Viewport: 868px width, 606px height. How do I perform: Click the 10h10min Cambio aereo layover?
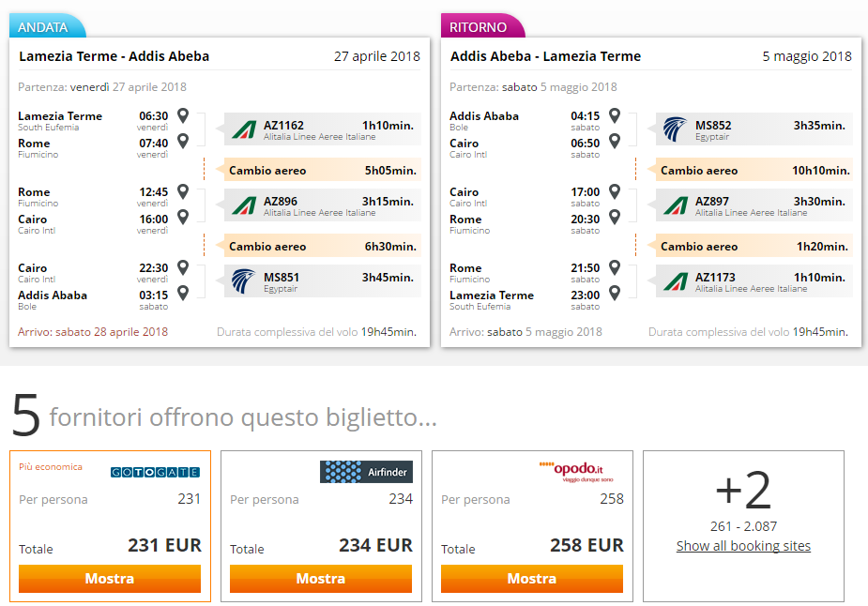[754, 171]
